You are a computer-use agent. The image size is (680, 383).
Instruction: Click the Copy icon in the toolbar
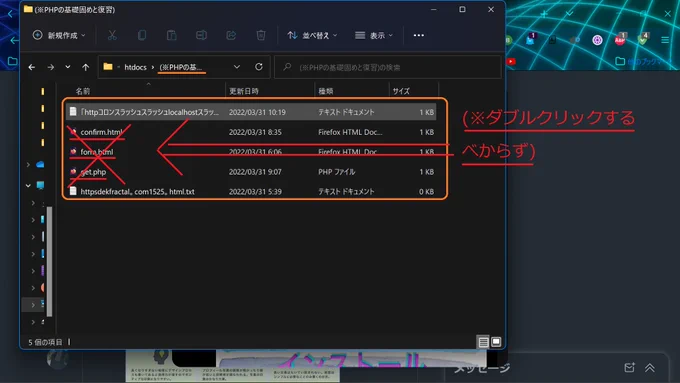point(142,35)
